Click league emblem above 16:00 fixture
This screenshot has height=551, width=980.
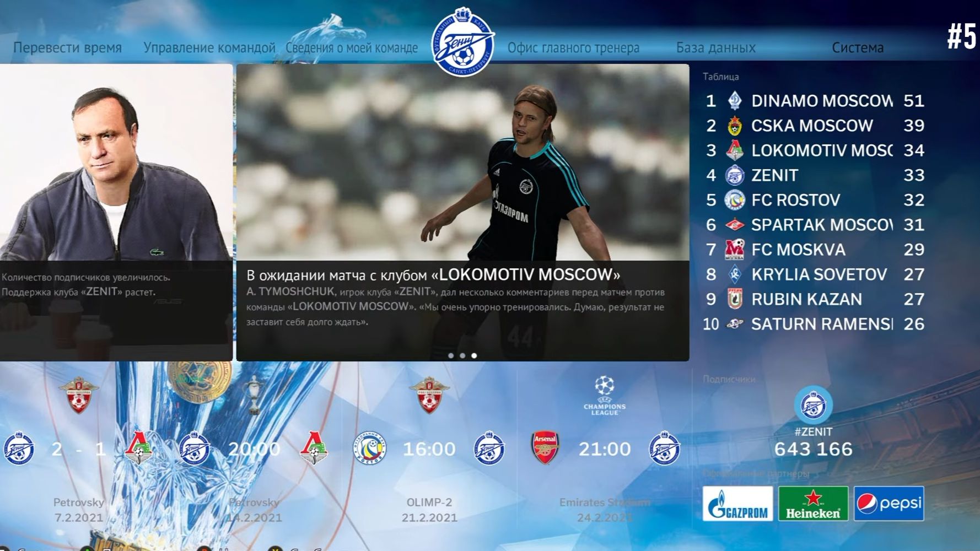429,395
